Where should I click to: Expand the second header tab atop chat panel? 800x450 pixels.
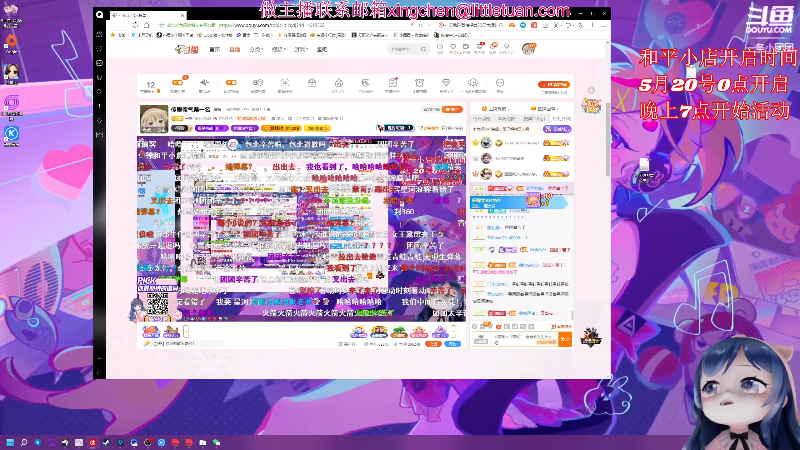[x=544, y=109]
